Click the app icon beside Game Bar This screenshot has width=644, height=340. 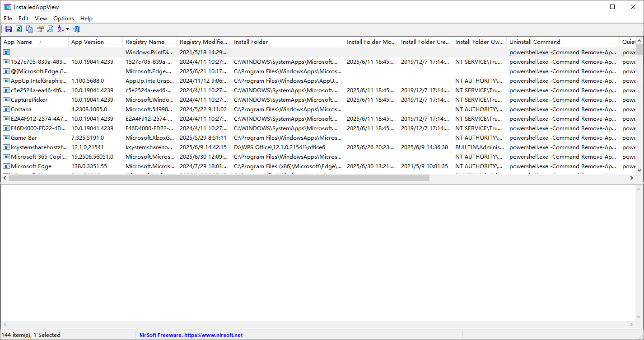click(x=6, y=138)
